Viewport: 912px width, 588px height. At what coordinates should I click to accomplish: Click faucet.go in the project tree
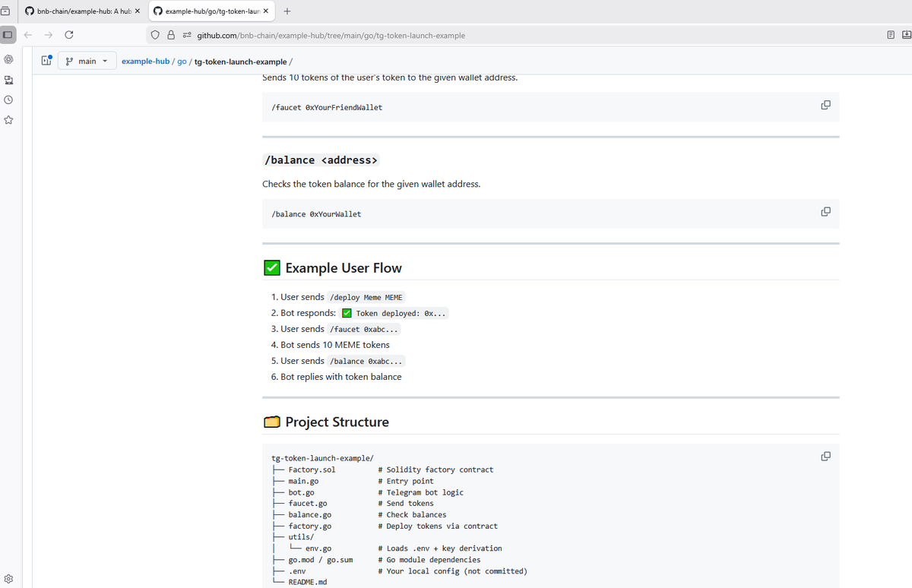coord(308,503)
